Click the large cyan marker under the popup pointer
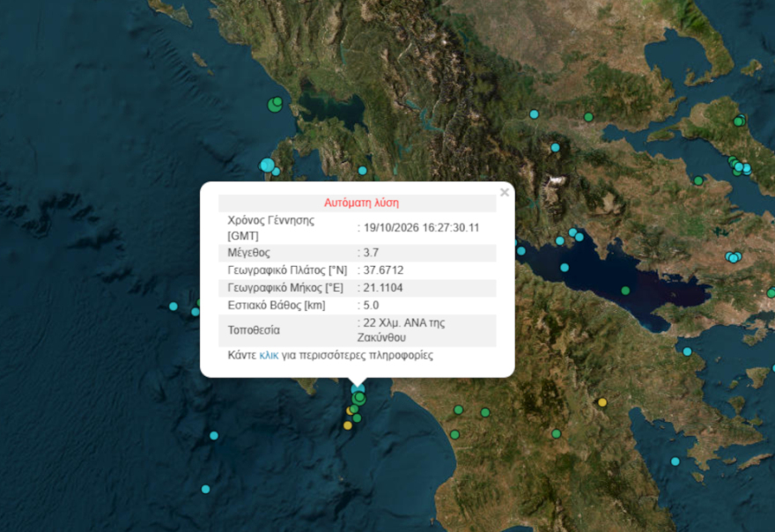The width and height of the screenshot is (775, 532). [358, 389]
